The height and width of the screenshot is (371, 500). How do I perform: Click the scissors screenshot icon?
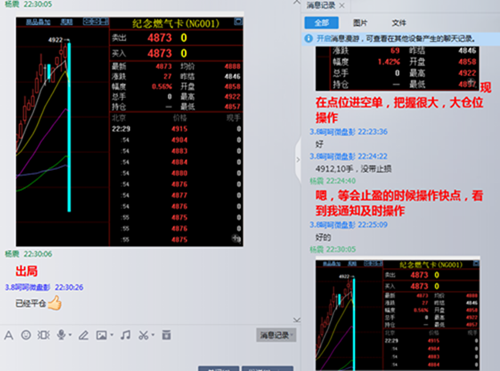(143, 335)
